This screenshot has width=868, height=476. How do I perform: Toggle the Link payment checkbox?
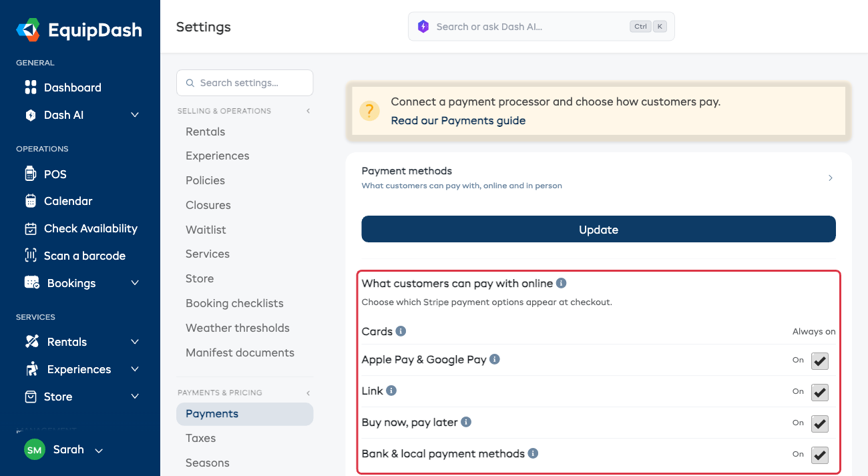pos(820,392)
